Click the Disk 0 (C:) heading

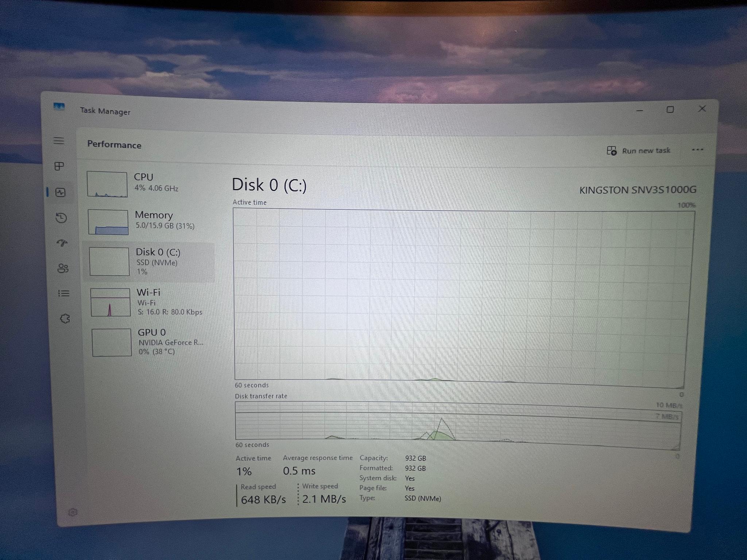269,185
